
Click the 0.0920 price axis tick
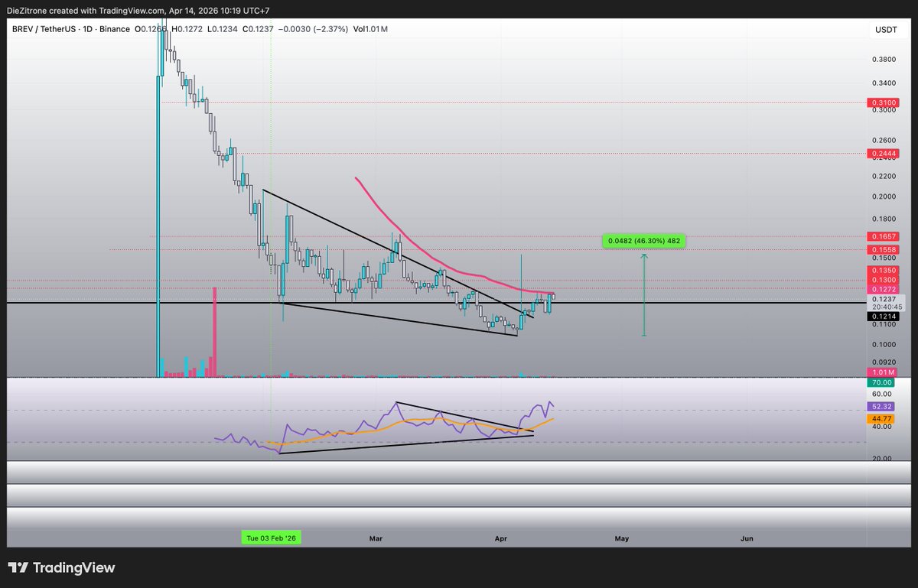[884, 361]
